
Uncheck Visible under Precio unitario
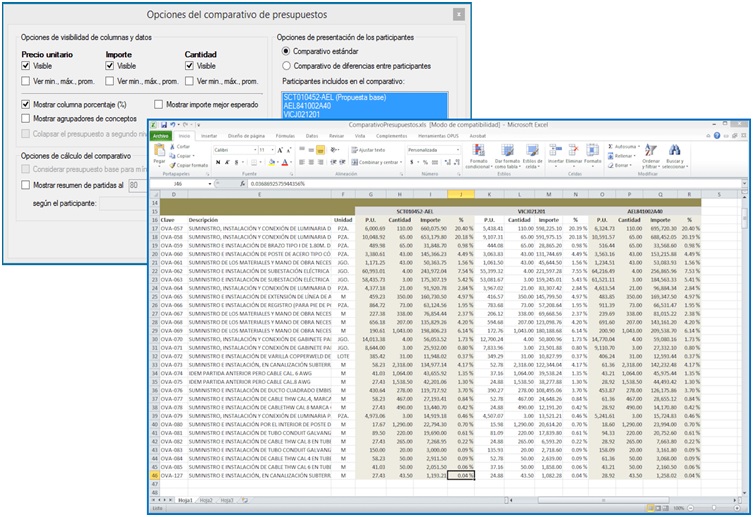26,66
